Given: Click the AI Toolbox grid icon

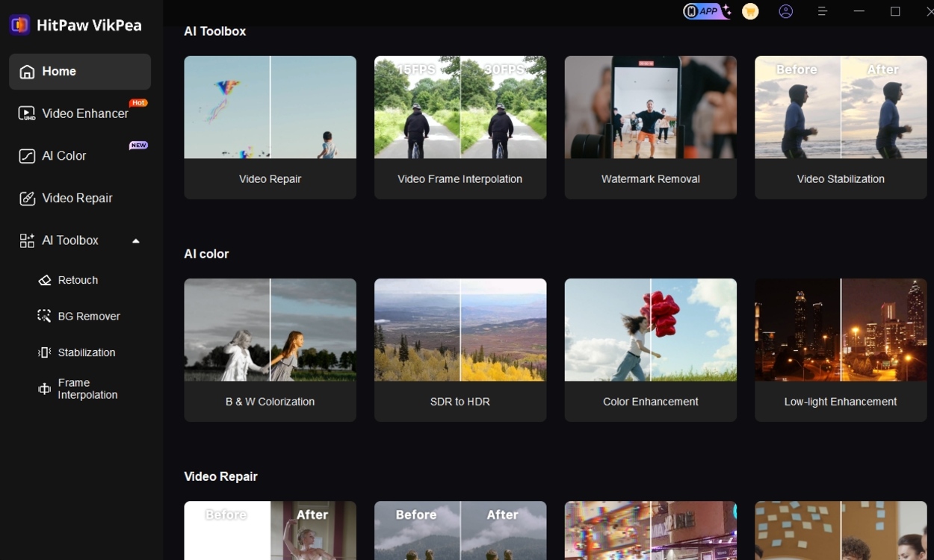Looking at the screenshot, I should (x=27, y=240).
